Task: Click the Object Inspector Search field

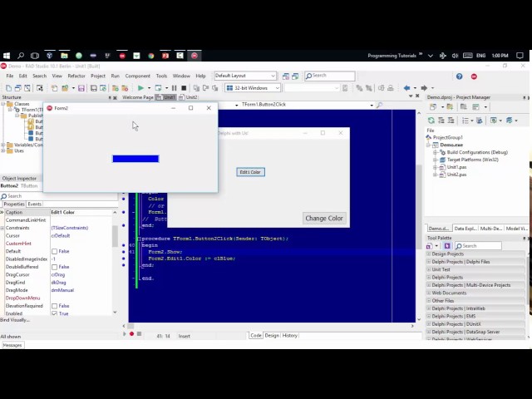Action: [59, 196]
